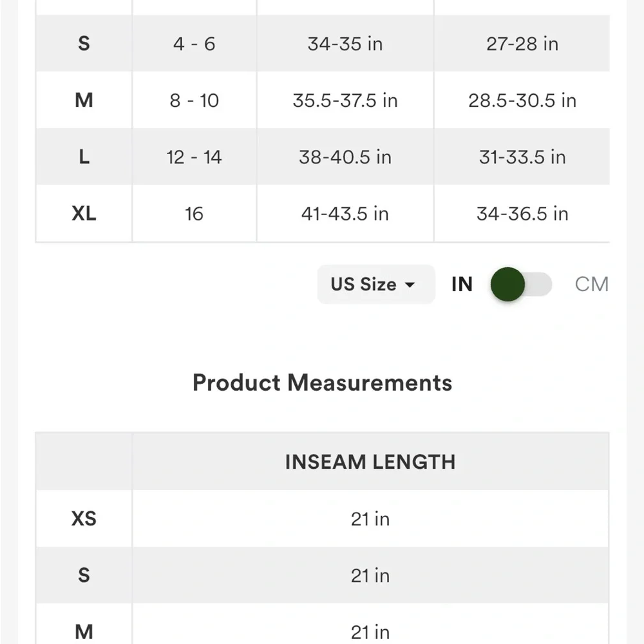
Task: Click the 35.5-37.5 in measurement cell
Action: tap(345, 100)
